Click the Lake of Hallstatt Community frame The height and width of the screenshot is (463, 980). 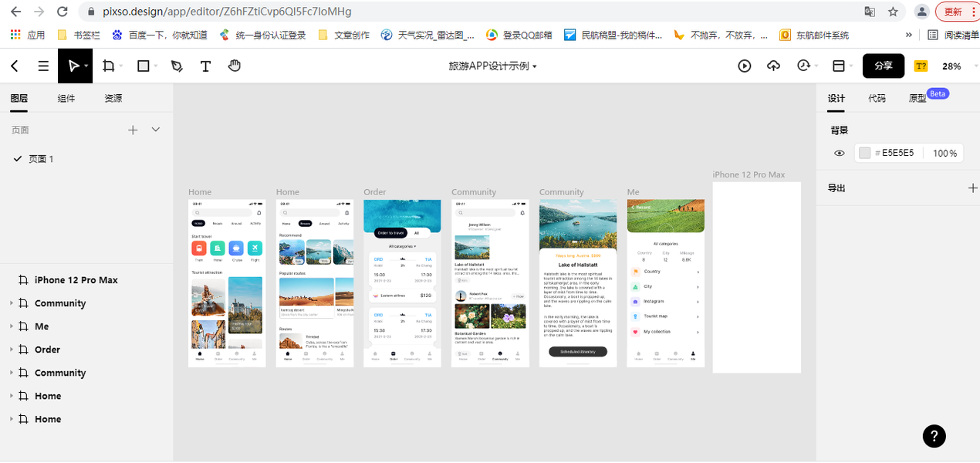pos(578,283)
